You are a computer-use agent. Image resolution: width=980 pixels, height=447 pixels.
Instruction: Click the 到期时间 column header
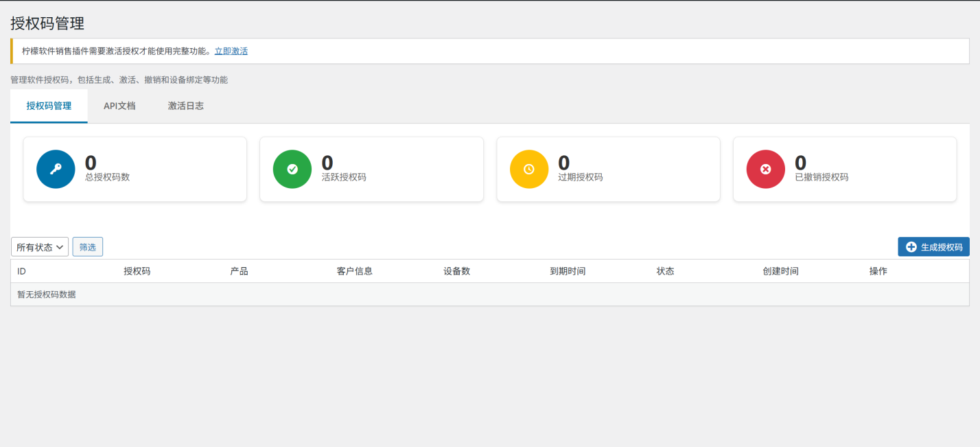(x=568, y=271)
